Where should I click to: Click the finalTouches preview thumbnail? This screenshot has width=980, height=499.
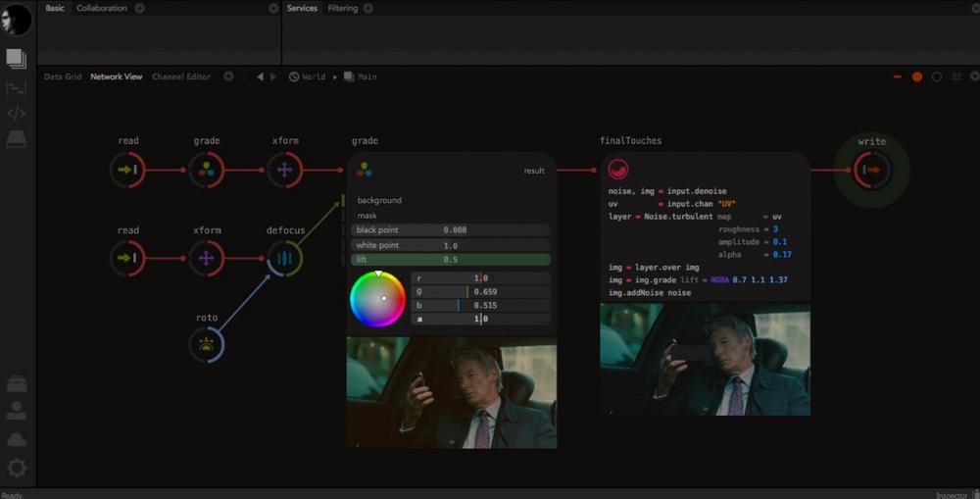pyautogui.click(x=705, y=360)
